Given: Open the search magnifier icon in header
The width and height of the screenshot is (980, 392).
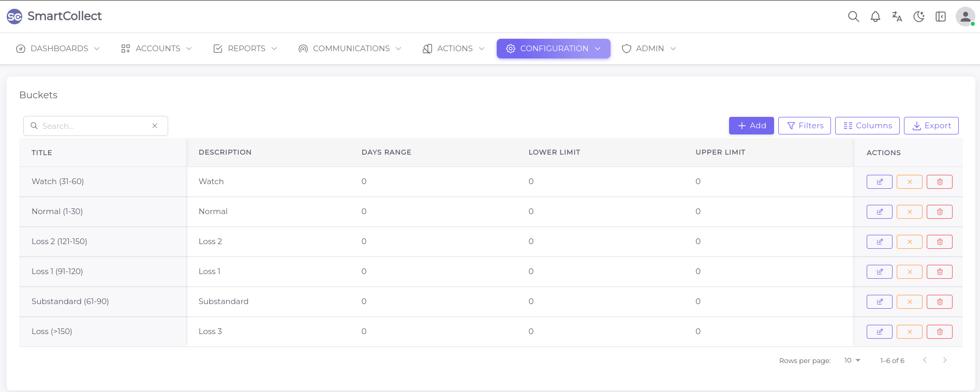Looking at the screenshot, I should click(x=853, y=17).
